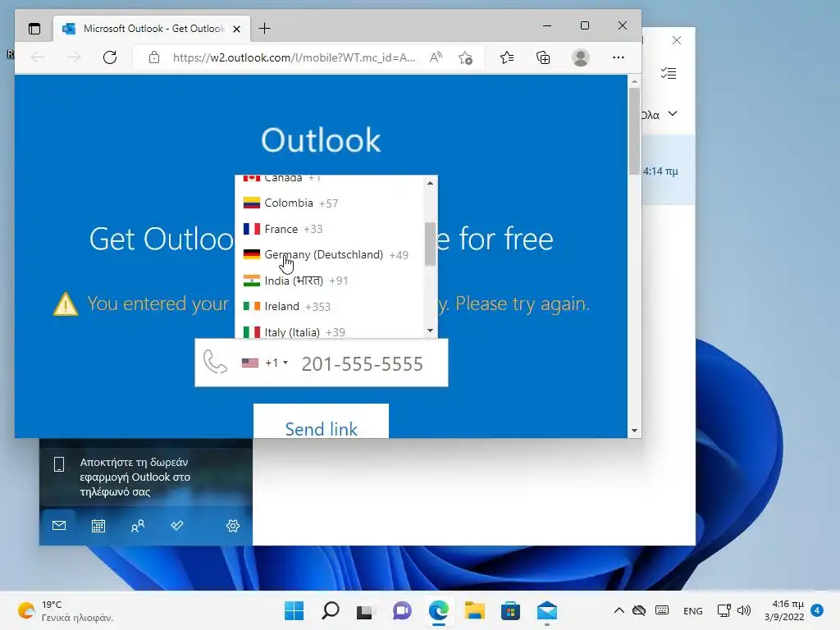Viewport: 840px width, 630px height.
Task: Open Windows Search from taskbar
Action: click(331, 610)
